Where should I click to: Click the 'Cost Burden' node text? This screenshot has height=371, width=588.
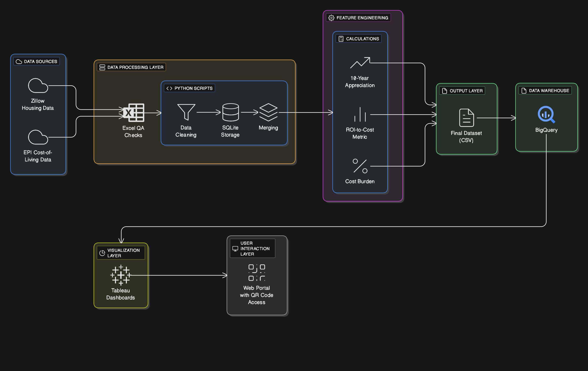(360, 182)
